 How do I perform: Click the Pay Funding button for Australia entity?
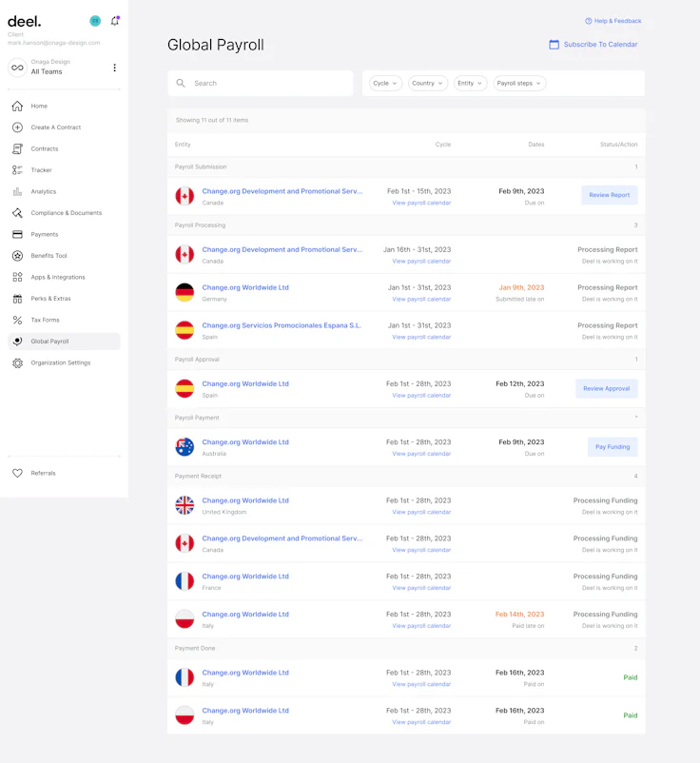tap(612, 446)
